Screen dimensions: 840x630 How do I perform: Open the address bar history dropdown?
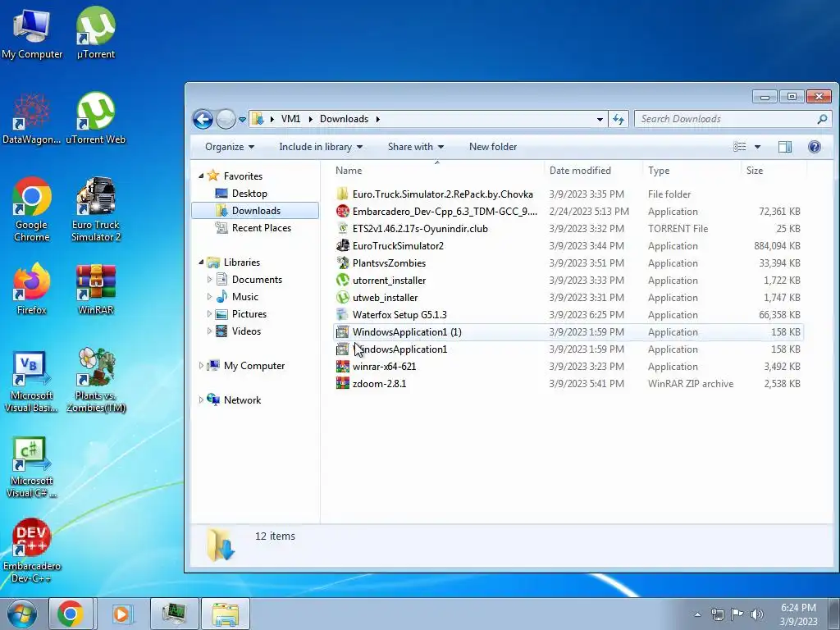[600, 120]
